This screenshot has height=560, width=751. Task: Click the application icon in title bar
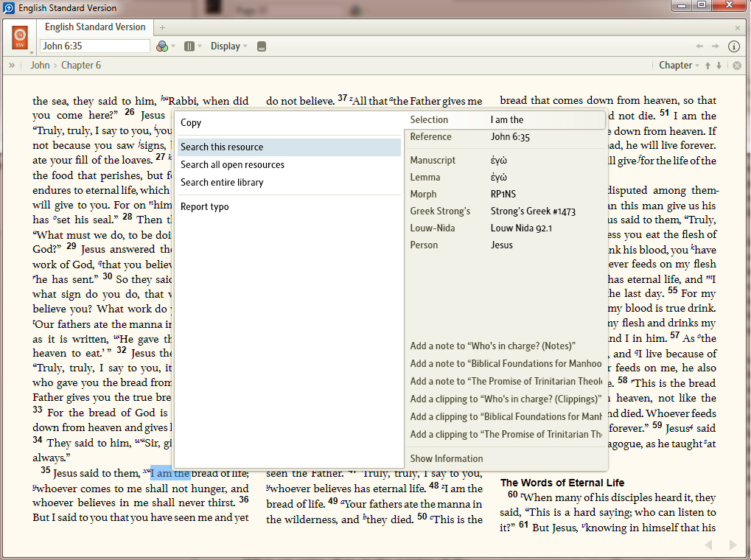click(8, 7)
